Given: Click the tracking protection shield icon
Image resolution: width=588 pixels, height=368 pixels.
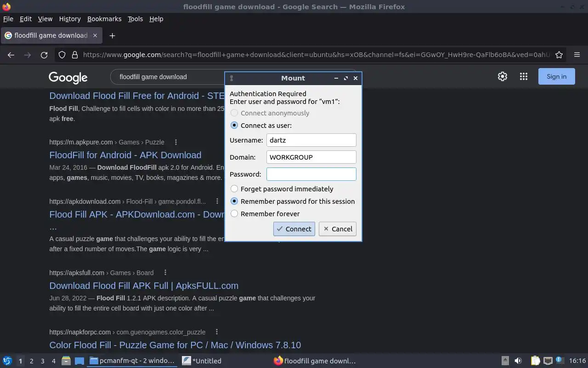Looking at the screenshot, I should pos(62,55).
